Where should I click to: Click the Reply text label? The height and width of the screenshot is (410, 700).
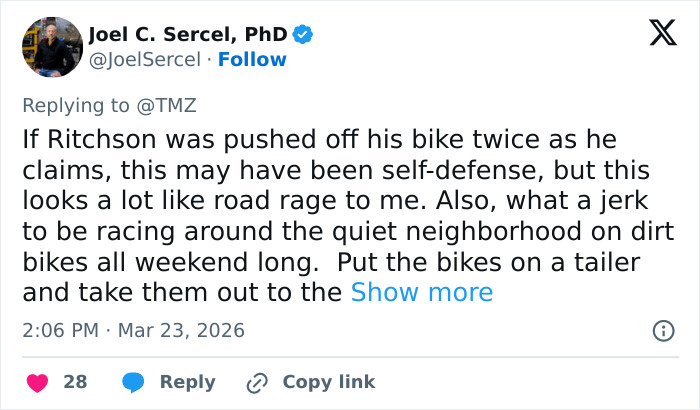[x=187, y=382]
